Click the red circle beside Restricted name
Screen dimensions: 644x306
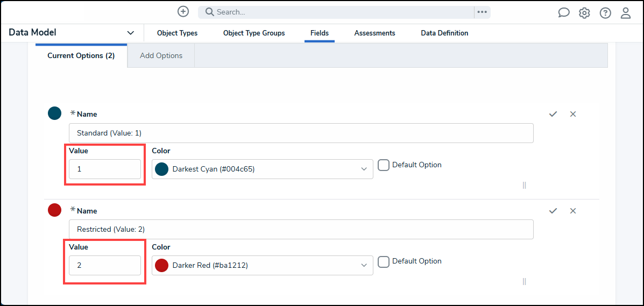[x=55, y=210]
